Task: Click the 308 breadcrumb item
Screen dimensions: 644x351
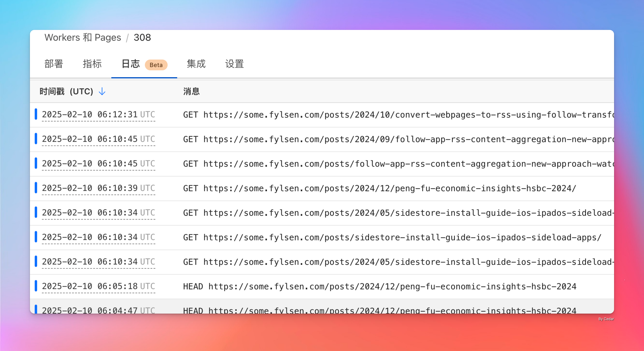Action: tap(142, 38)
